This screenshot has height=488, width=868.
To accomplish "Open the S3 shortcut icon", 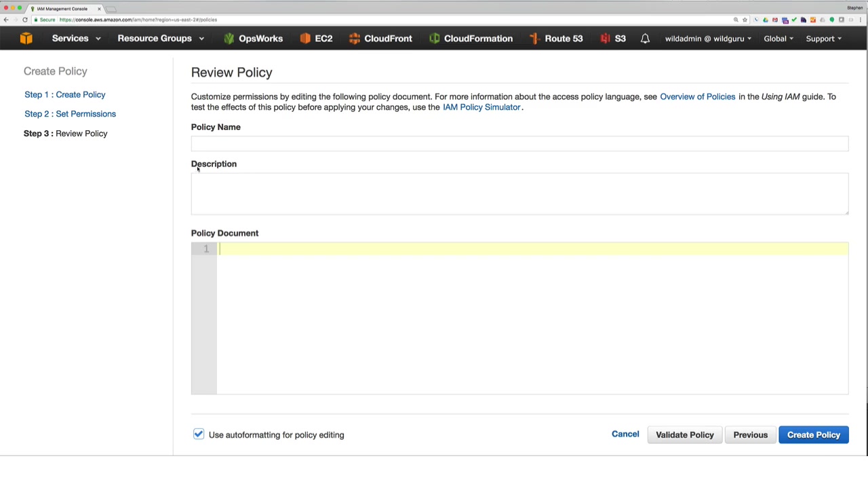I will pos(605,39).
